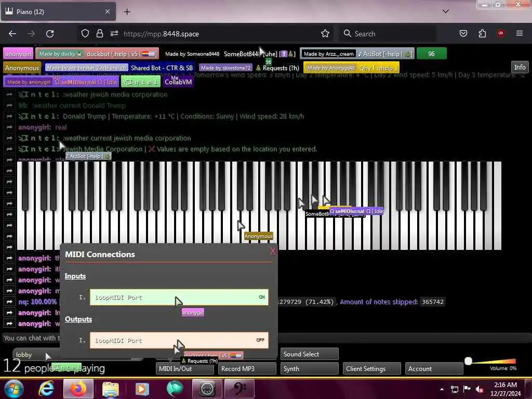The width and height of the screenshot is (532, 399).
Task: Open the Pocket save icon
Action: [x=463, y=33]
